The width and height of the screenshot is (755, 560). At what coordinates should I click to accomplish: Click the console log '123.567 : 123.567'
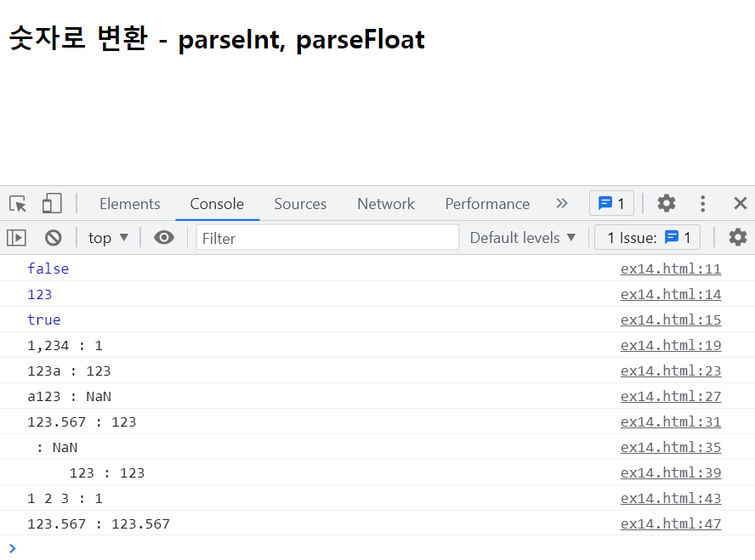pyautogui.click(x=99, y=524)
